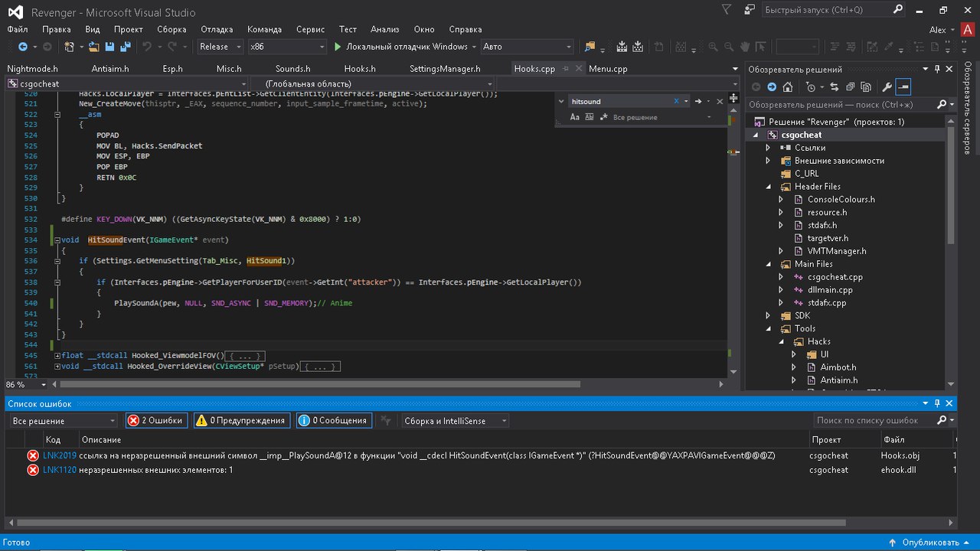Click the Show All Files icon
The image size is (980, 551).
(866, 87)
